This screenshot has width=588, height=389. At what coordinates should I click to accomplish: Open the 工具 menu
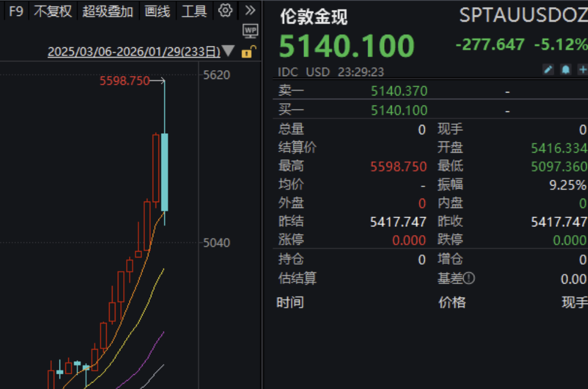point(194,11)
